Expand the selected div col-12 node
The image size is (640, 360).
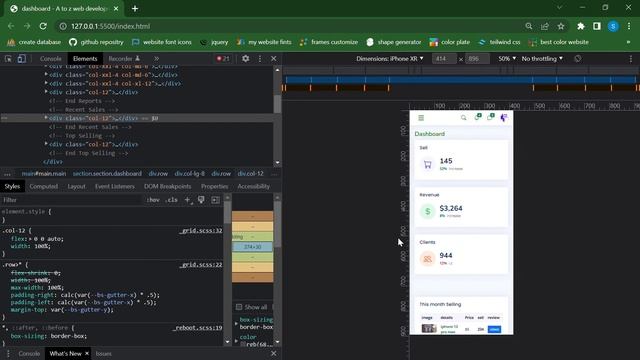[x=46, y=118]
